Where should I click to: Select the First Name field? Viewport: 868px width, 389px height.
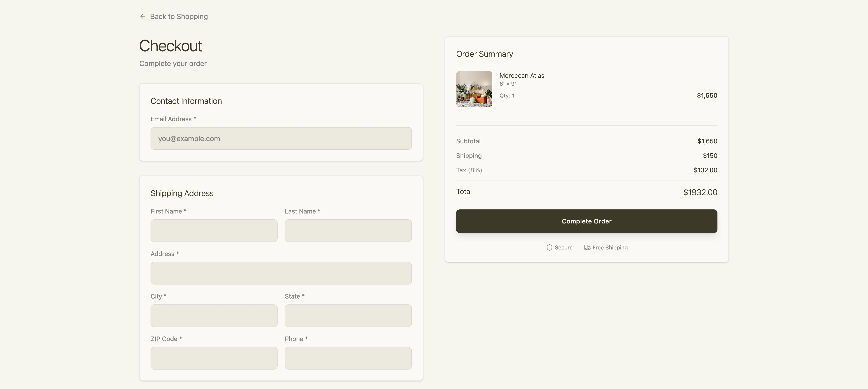pos(214,230)
